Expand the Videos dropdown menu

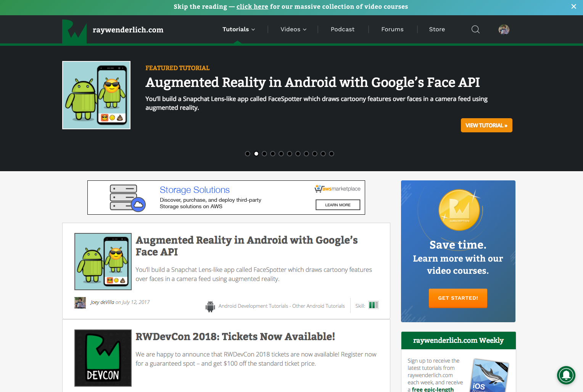(x=293, y=29)
